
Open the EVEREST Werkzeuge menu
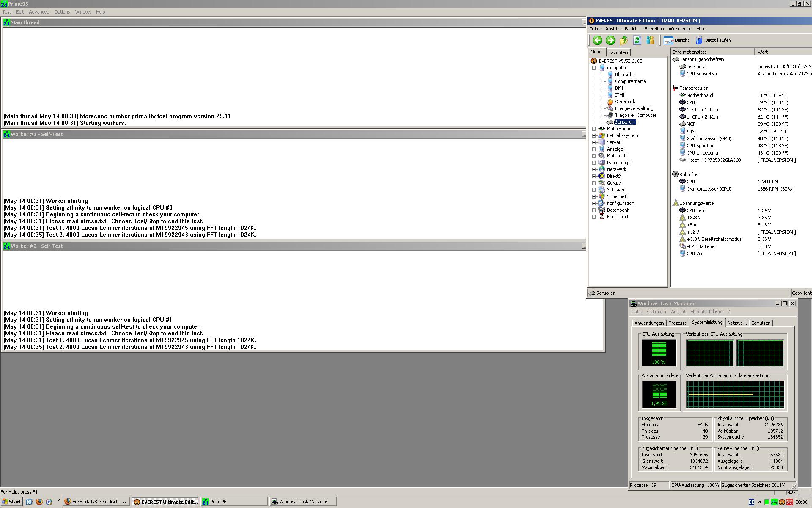coord(680,29)
